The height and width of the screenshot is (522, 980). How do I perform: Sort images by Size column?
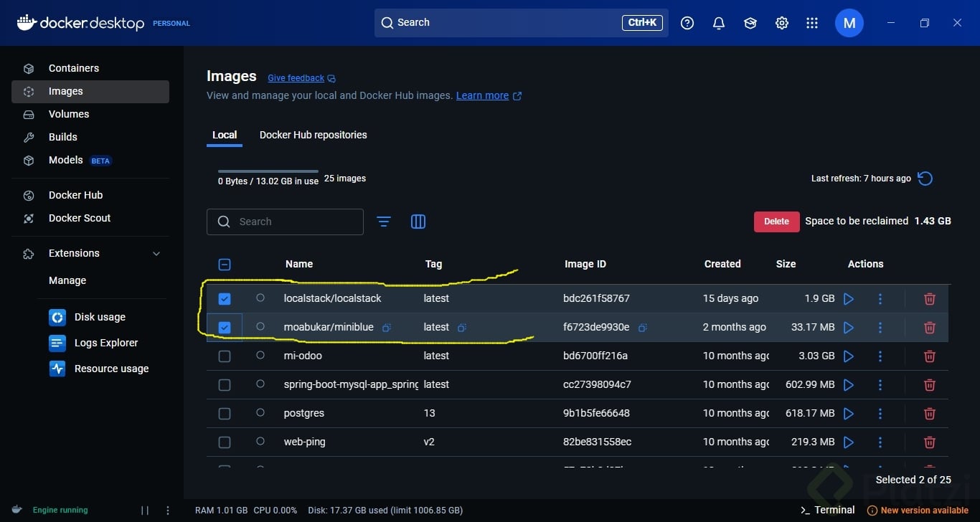[786, 264]
